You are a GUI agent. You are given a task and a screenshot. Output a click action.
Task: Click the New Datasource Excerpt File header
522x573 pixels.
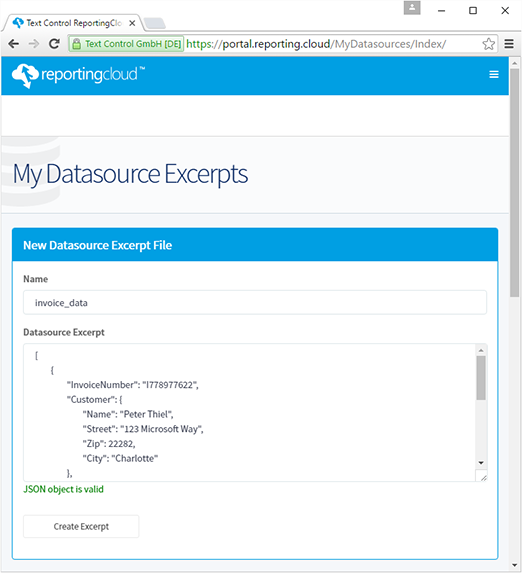(255, 245)
